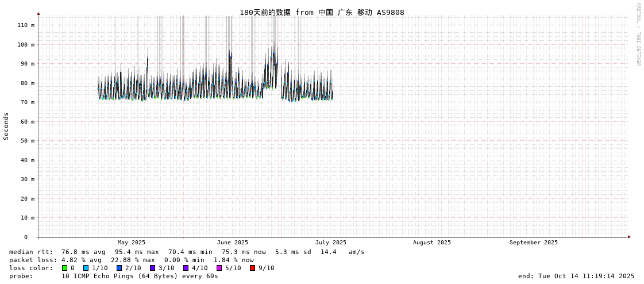Click the RRDTOOL / TOBI OETIKER watermark
Image resolution: width=644 pixels, height=284 pixels.
point(638,34)
